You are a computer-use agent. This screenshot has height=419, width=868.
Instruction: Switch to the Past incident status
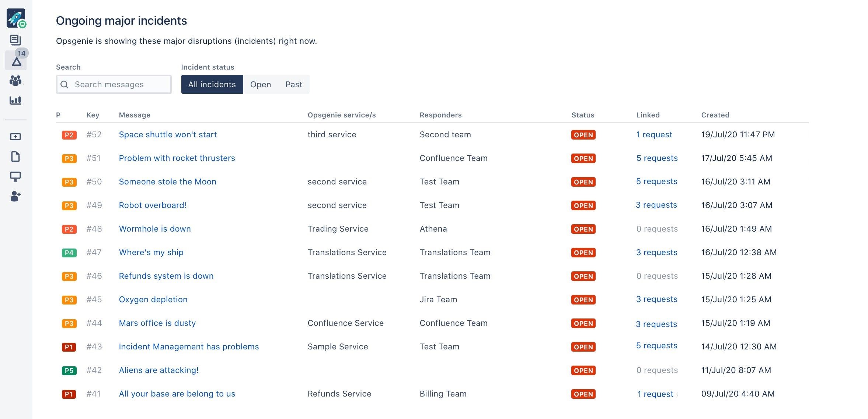pyautogui.click(x=294, y=84)
